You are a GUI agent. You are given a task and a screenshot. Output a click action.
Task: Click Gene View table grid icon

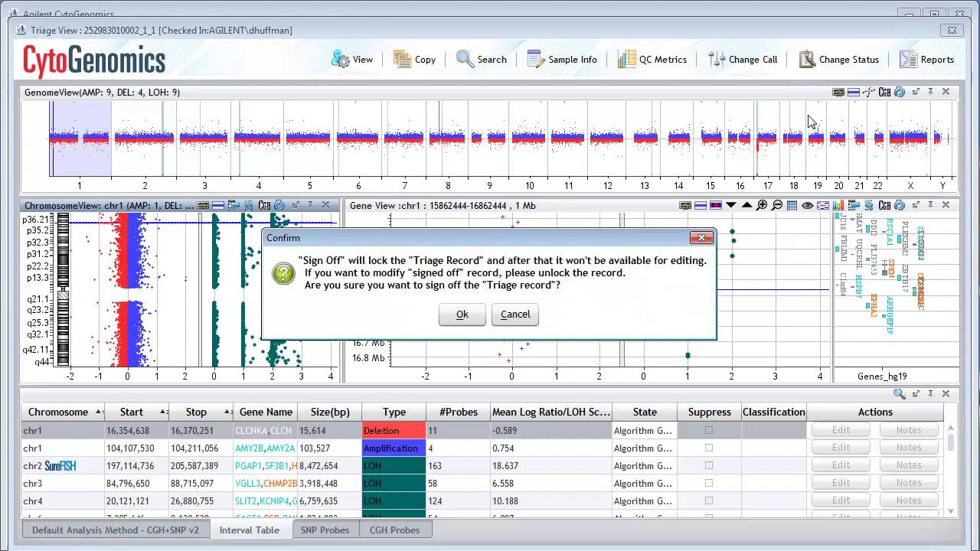[x=792, y=205]
